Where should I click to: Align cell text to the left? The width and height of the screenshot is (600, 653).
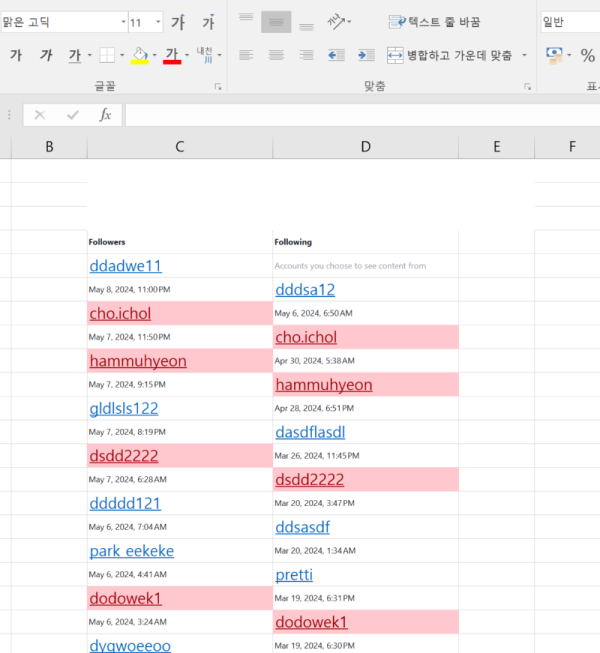[x=247, y=55]
